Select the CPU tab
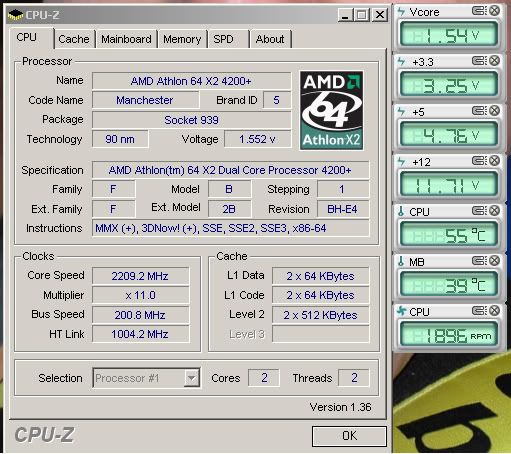The height and width of the screenshot is (454, 511). pos(31,38)
